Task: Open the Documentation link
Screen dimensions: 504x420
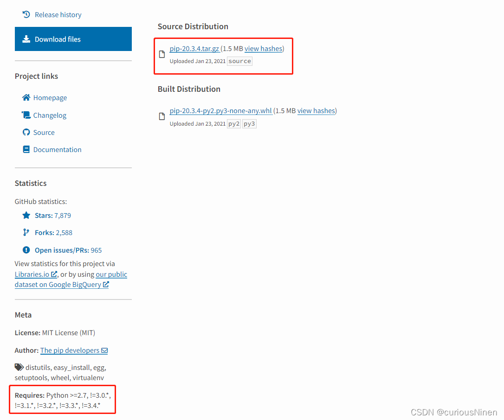Action: pos(57,150)
